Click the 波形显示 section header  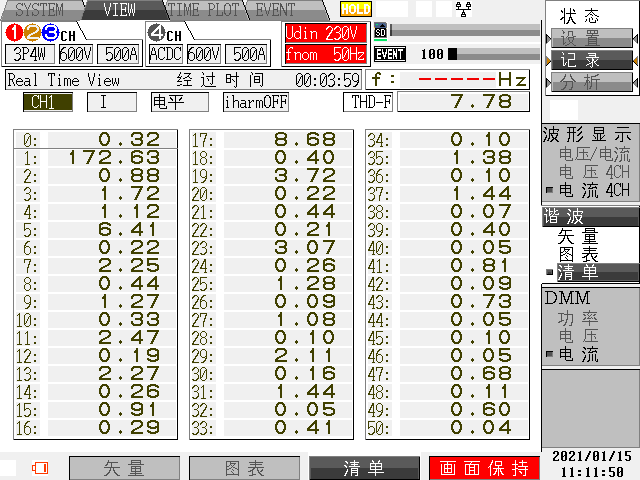coord(587,134)
